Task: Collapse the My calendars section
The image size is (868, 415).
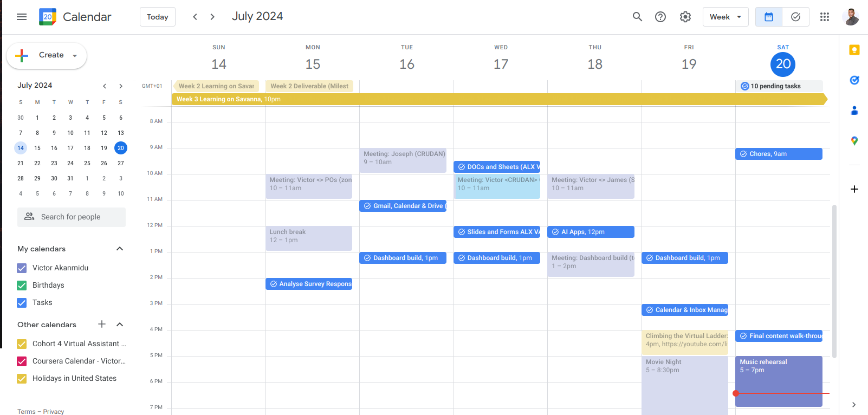Action: 120,249
